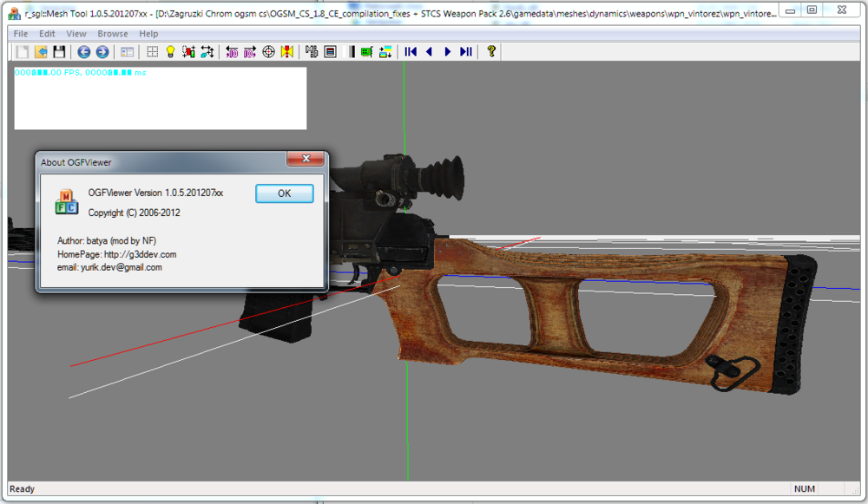Click the crosshair target icon
This screenshot has width=868, height=504.
click(x=268, y=52)
